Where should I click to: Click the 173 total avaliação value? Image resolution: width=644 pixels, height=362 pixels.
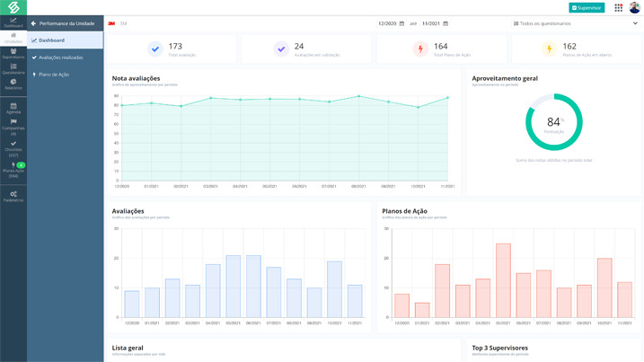click(175, 47)
